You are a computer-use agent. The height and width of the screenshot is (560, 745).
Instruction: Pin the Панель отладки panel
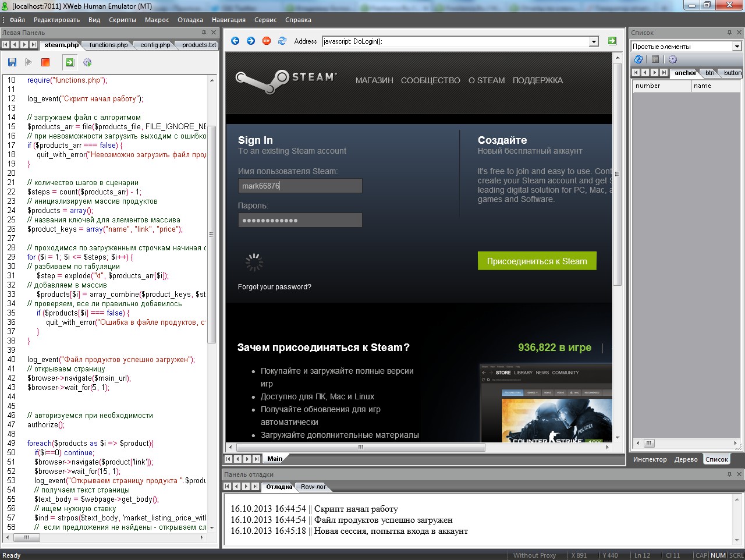tap(729, 474)
